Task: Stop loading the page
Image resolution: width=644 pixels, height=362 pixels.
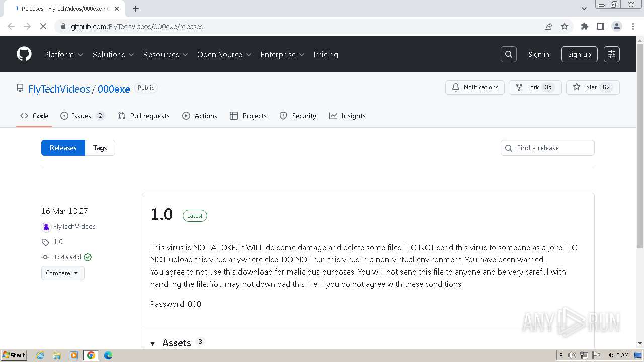Action: [43, 26]
